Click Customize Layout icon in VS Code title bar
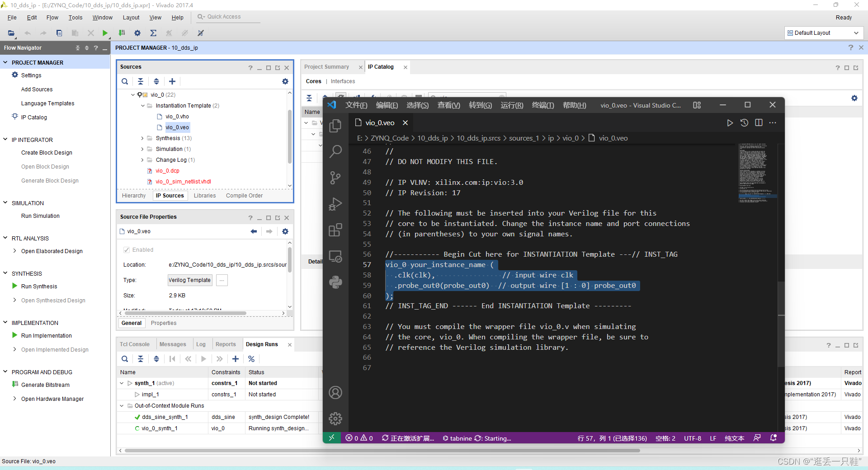868x470 pixels. click(697, 105)
